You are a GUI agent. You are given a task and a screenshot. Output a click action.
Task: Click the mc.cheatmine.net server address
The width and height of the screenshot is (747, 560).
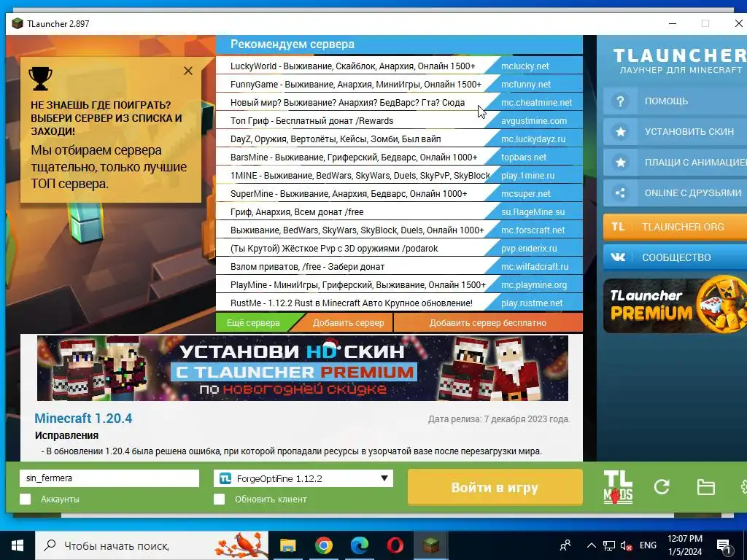coord(536,102)
